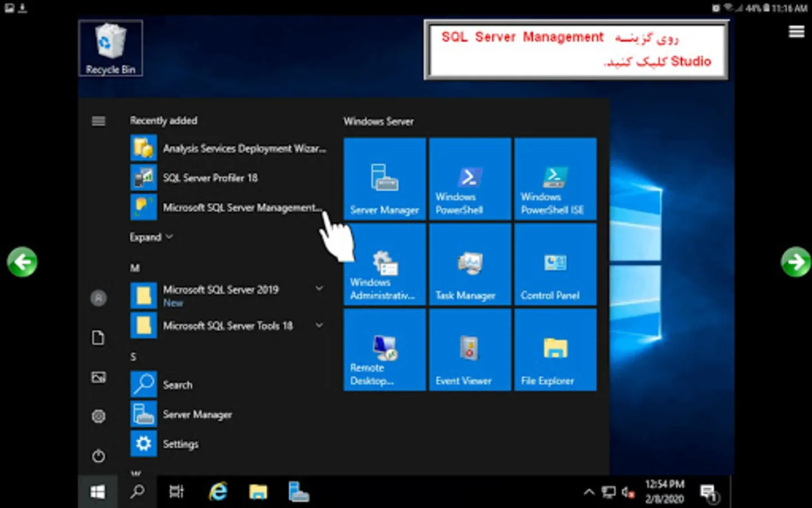Viewport: 812px width, 508px height.
Task: Expand the Microsoft SQL Server 2019 folder
Action: click(319, 288)
